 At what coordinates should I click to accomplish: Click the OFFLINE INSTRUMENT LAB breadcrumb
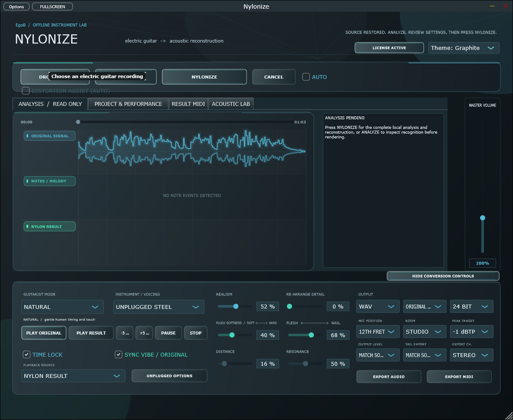59,25
